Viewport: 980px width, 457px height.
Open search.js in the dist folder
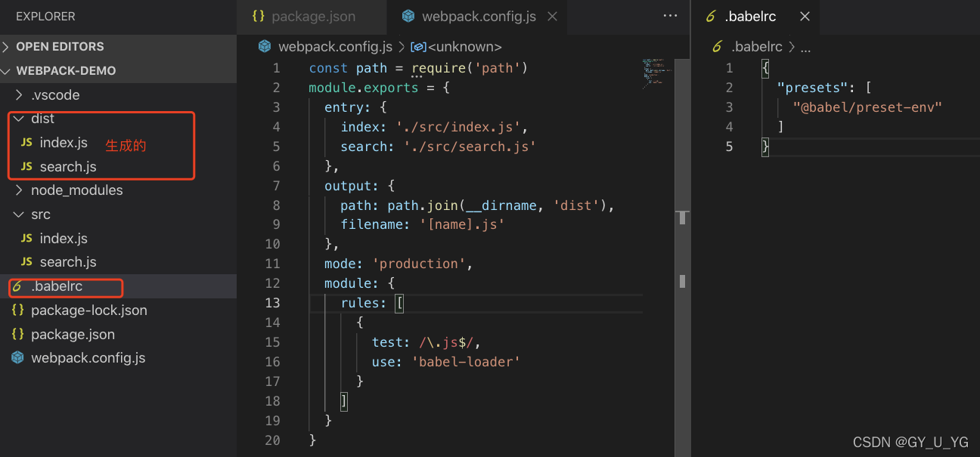tap(68, 167)
